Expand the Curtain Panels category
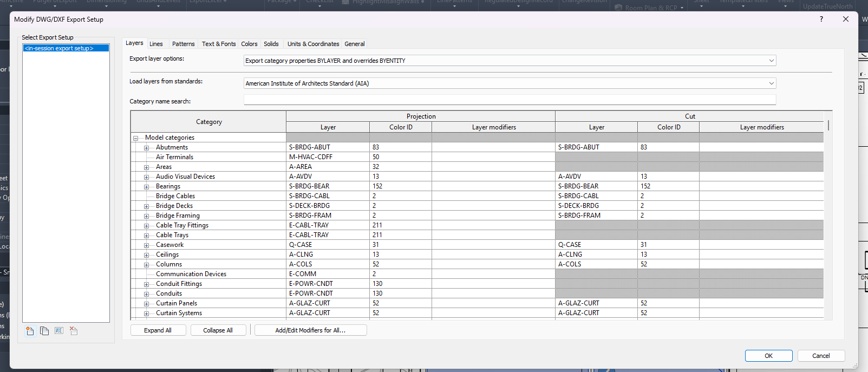Screen dimensions: 868x372 (146, 304)
